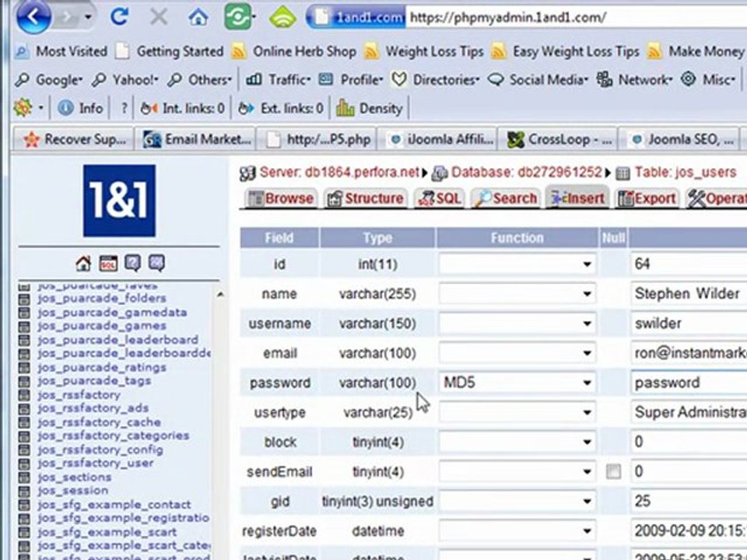The height and width of the screenshot is (560, 747).
Task: Toggle the Null checkbox for sendEmail
Action: pos(613,471)
